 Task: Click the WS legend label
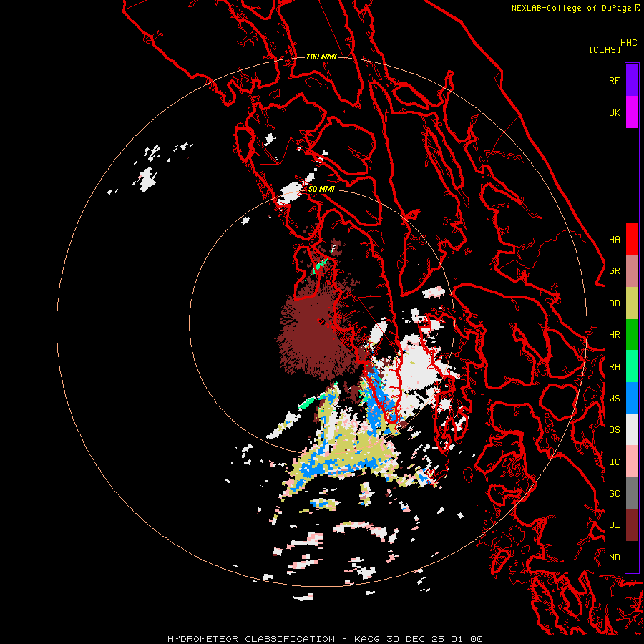(614, 399)
